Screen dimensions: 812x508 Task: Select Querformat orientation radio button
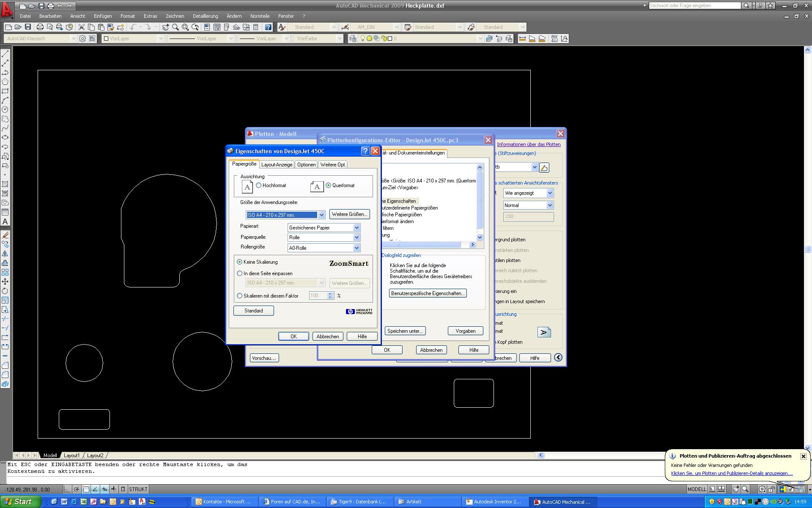[329, 185]
